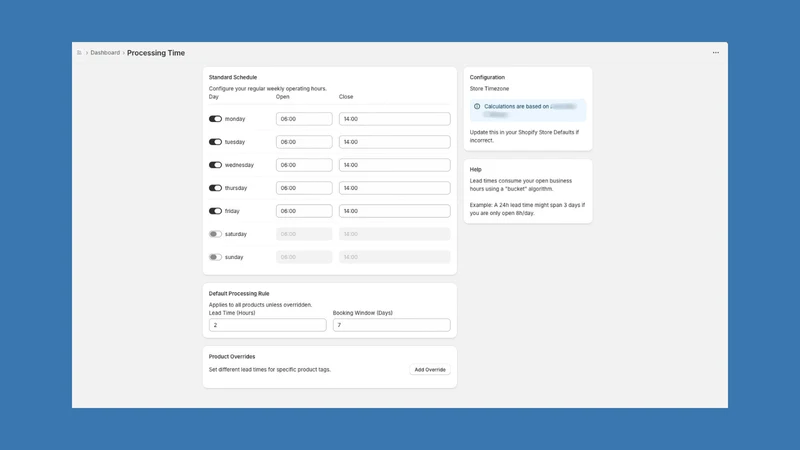Click Wednesday close time field
Screen dimensions: 800x450
pyautogui.click(x=394, y=165)
